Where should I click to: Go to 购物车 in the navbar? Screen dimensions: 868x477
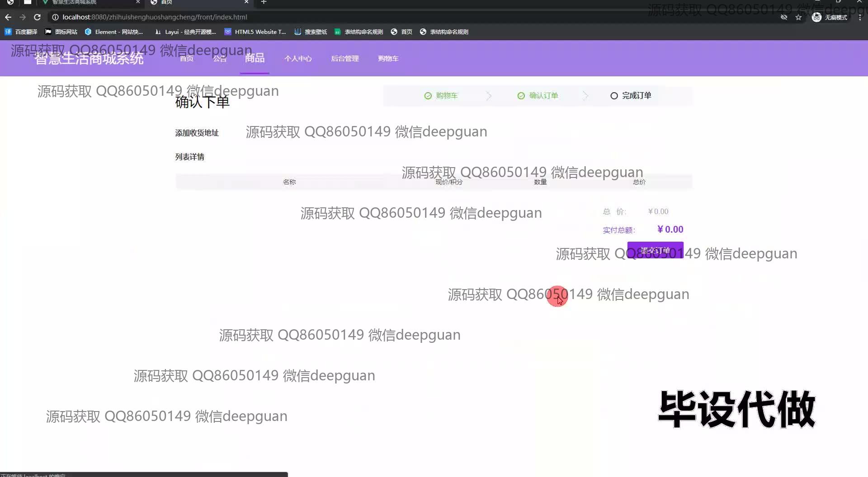(388, 58)
